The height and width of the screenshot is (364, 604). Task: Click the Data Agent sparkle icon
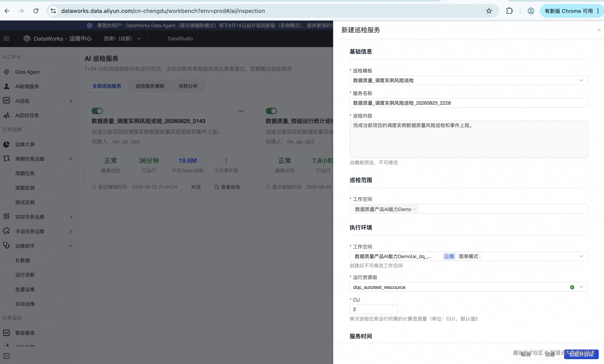tap(7, 72)
